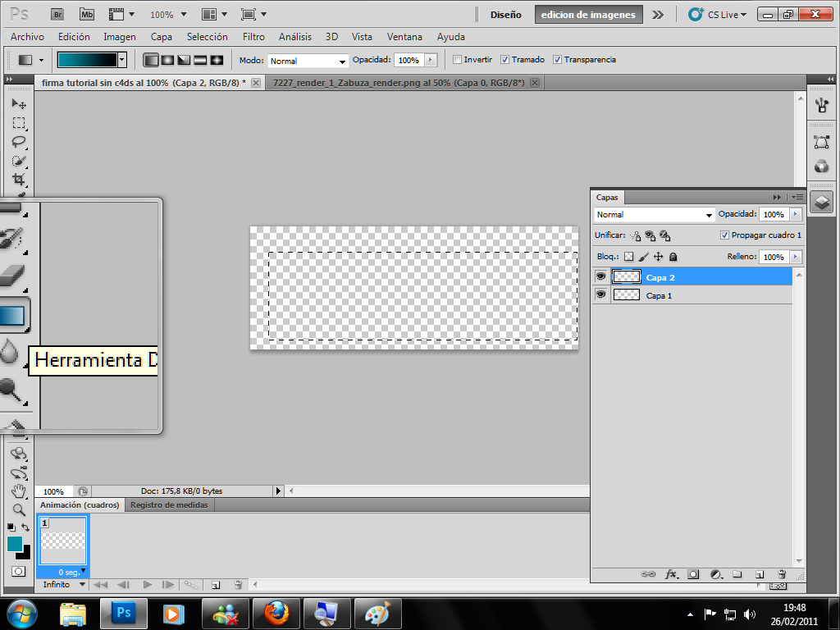840x630 pixels.
Task: Open the gradient picker dropdown arrow
Action: [122, 60]
